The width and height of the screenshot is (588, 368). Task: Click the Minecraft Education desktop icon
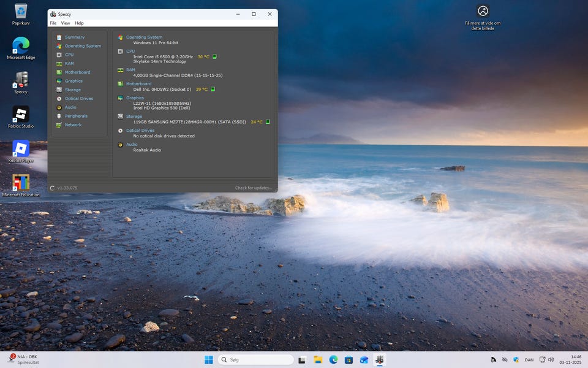coord(21,183)
